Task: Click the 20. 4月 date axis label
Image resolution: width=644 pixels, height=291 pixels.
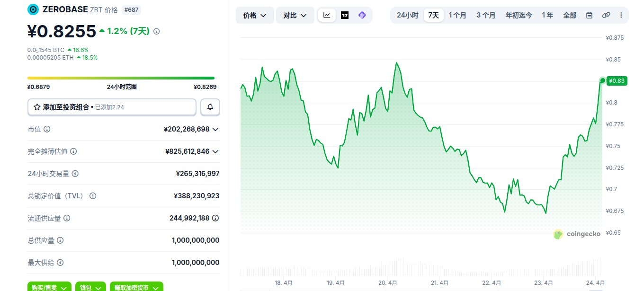Action: click(x=388, y=283)
